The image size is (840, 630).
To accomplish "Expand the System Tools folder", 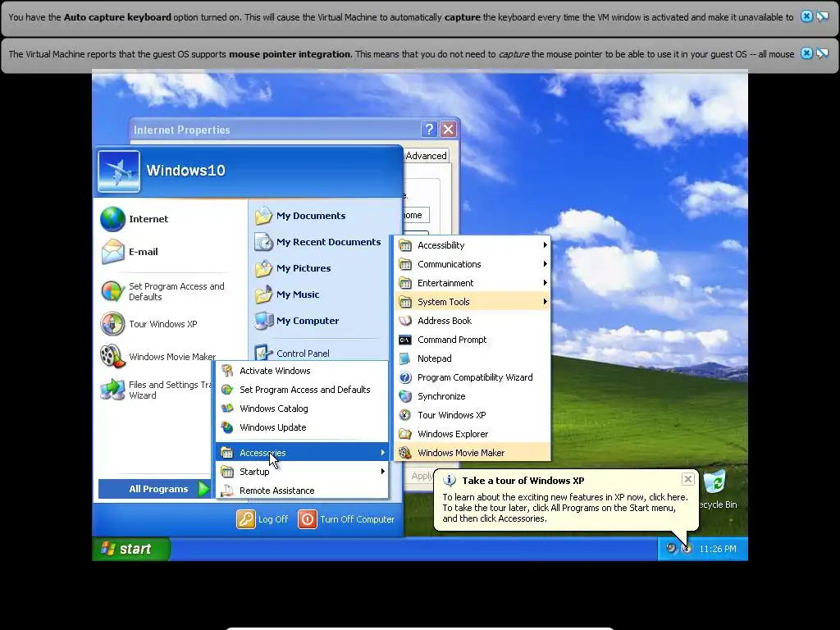I will tap(472, 302).
